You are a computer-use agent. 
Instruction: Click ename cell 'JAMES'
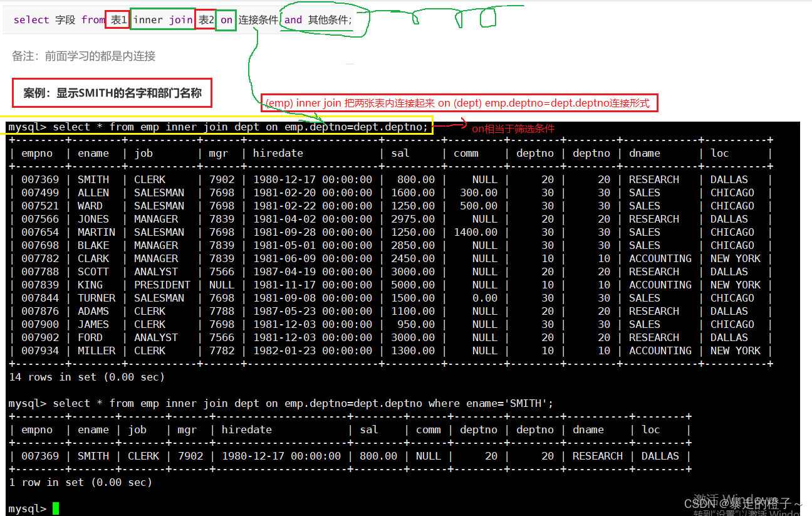[93, 324]
